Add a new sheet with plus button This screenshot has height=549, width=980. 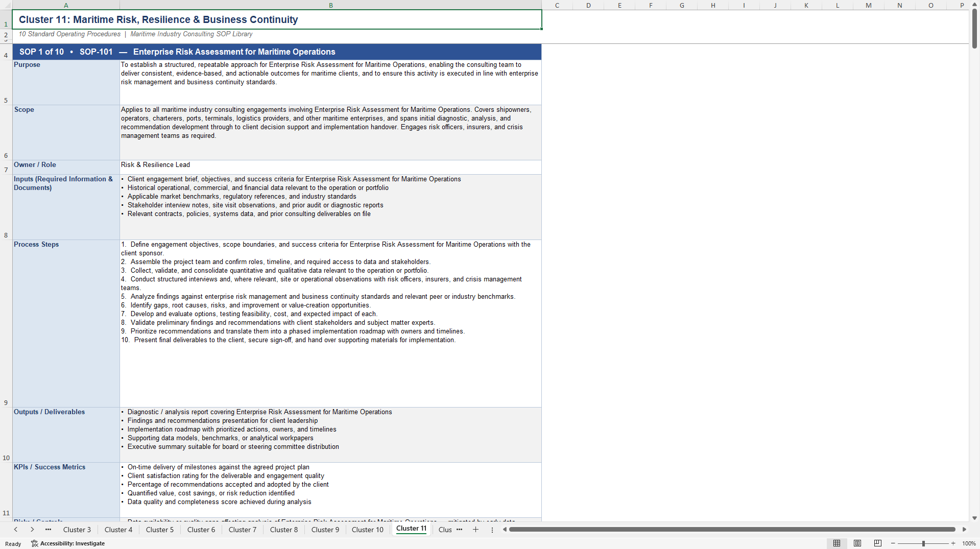(475, 530)
